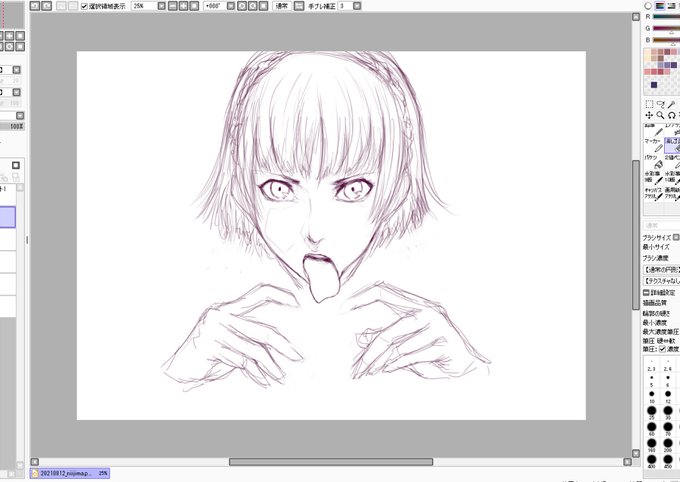The height and width of the screenshot is (482, 680).
Task: Open the rotation angle dropdown
Action: pos(231,6)
